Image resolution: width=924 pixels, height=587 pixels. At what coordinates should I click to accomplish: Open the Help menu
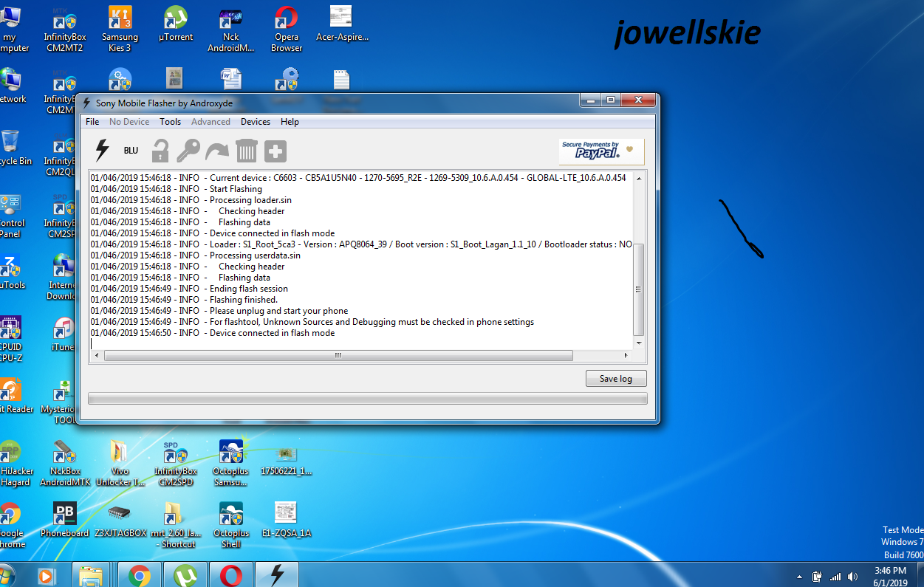click(290, 122)
